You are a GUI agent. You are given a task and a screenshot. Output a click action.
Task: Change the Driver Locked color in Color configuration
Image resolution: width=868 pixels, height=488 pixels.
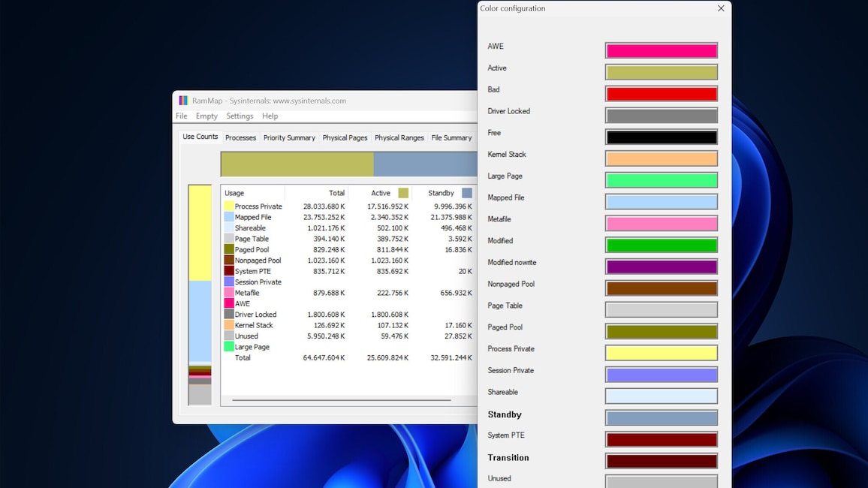point(662,116)
